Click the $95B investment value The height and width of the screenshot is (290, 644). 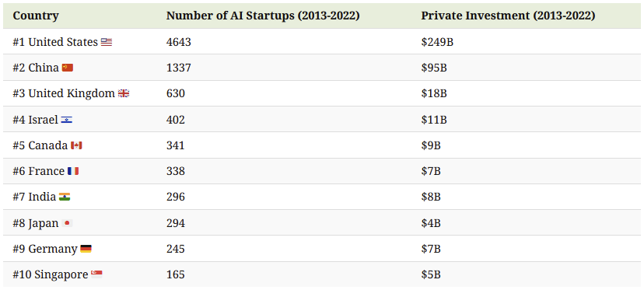[x=434, y=68]
